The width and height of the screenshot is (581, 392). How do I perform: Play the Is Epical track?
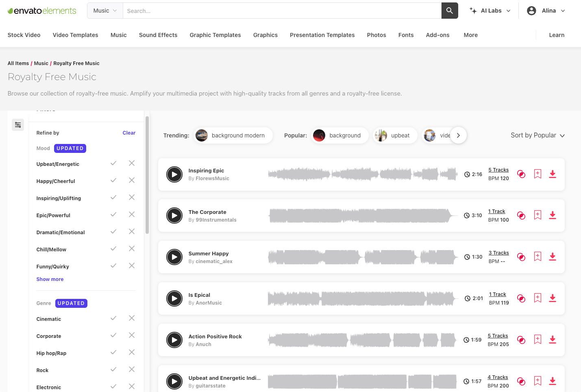[174, 298]
